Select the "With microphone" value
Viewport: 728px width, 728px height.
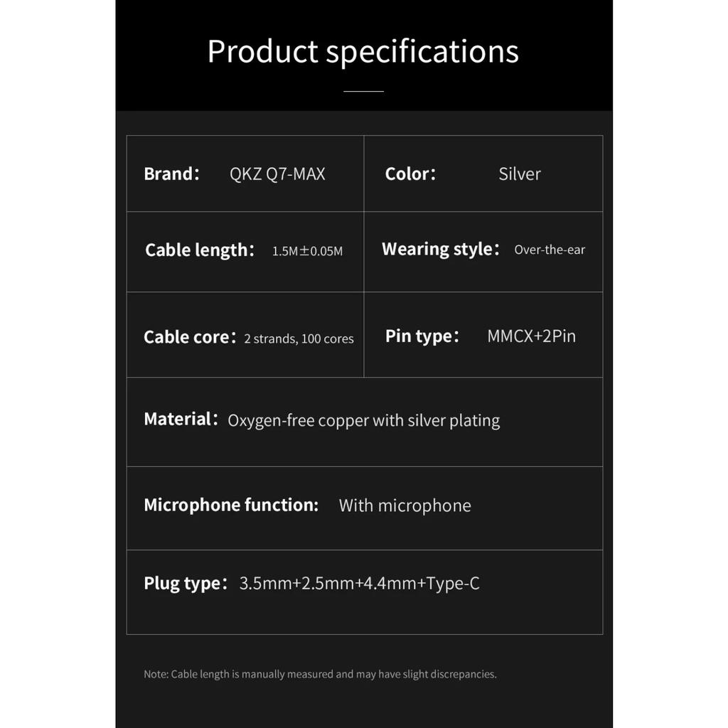(x=405, y=505)
